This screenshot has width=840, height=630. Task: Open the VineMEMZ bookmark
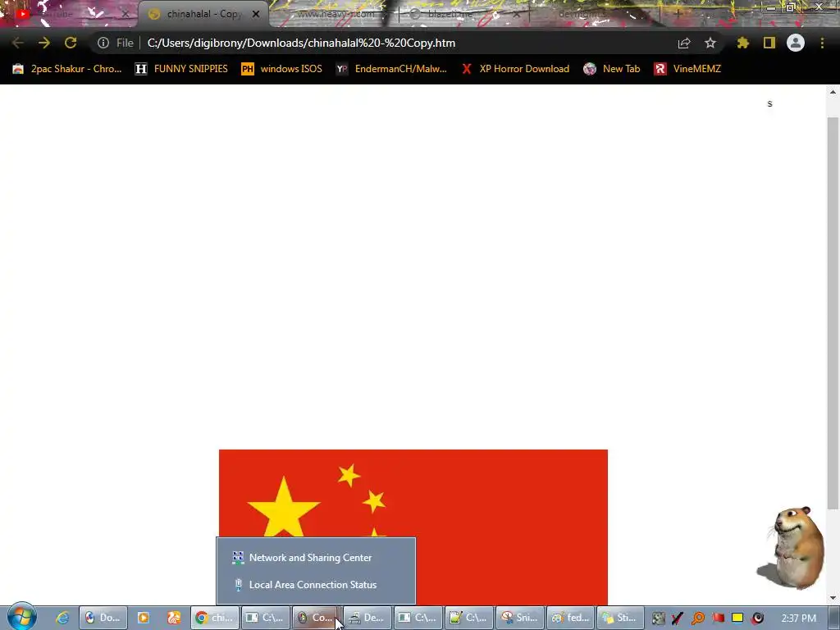tap(688, 69)
